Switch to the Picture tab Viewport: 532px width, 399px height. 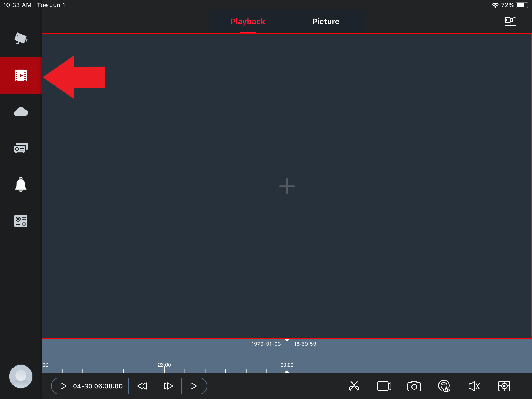[326, 21]
